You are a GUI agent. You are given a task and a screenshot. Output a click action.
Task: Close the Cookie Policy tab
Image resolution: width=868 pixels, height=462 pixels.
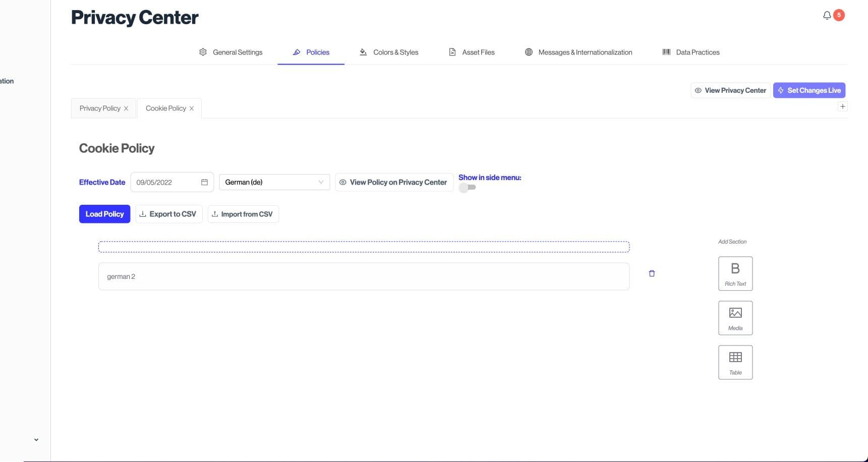click(x=192, y=108)
